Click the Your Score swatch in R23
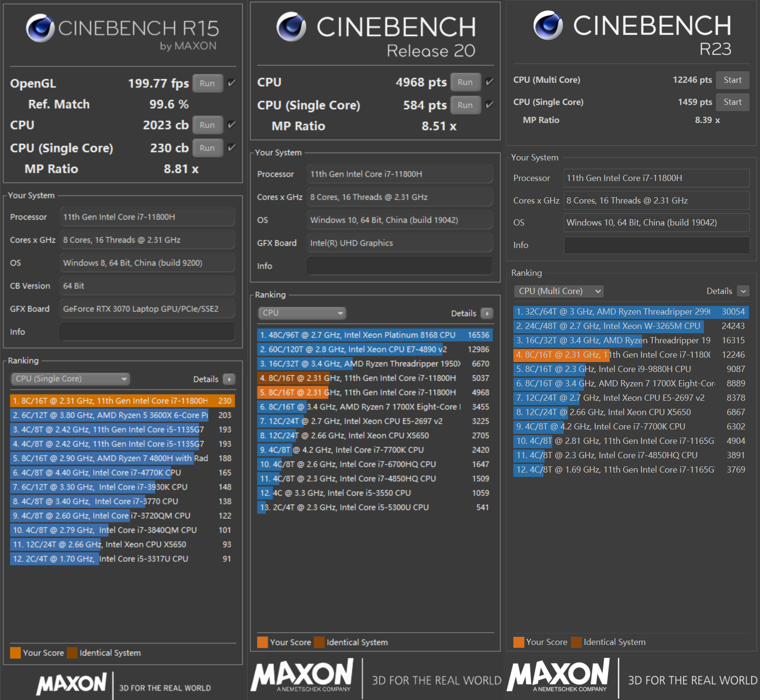 pos(519,642)
